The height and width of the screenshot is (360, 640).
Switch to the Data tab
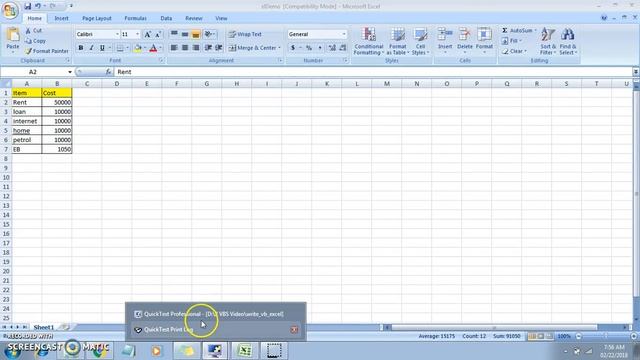166,18
